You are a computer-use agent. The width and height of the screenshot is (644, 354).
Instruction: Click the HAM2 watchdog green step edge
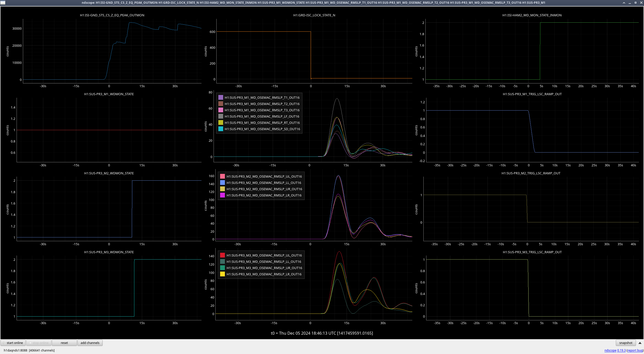pyautogui.click(x=540, y=51)
